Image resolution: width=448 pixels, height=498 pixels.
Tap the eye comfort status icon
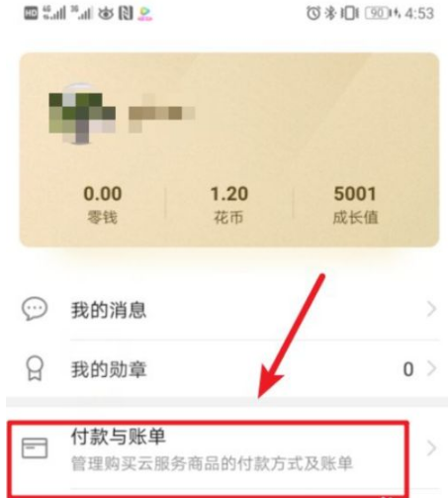(106, 14)
